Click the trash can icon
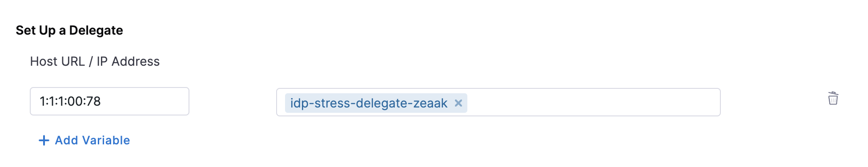The image size is (868, 167). (833, 98)
